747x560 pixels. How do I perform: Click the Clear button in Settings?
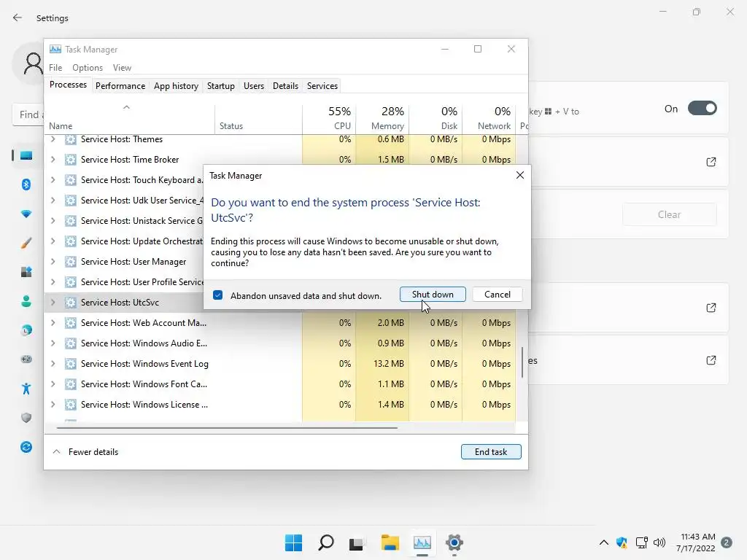[669, 214]
